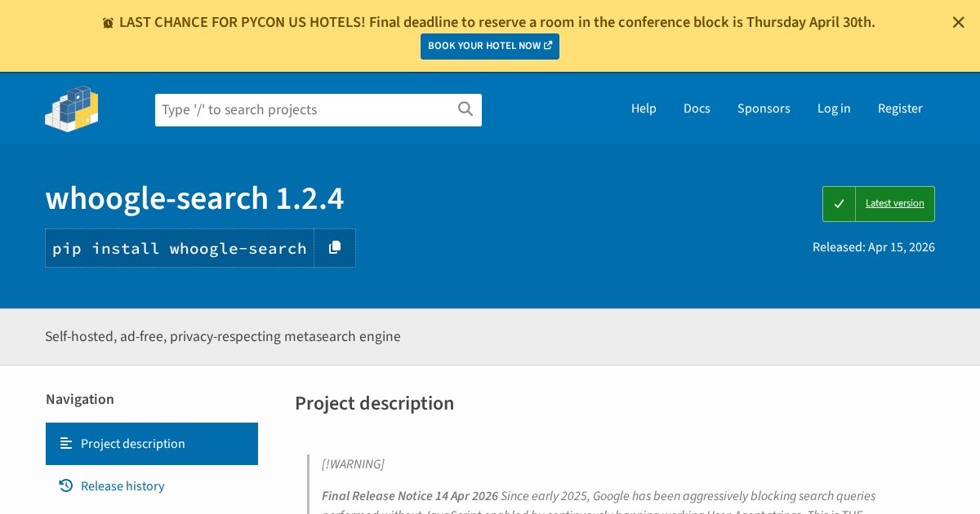The height and width of the screenshot is (514, 980).
Task: Click the [!WARNING] text line
Action: [x=353, y=464]
